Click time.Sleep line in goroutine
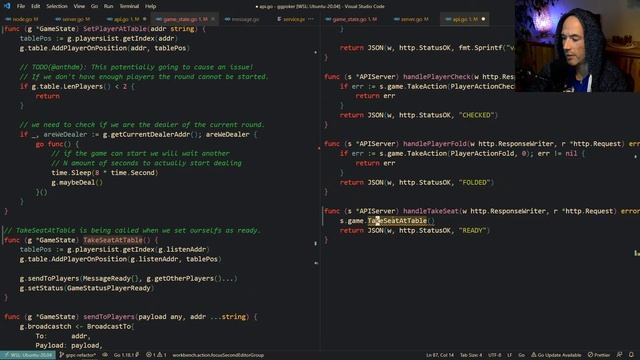The width and height of the screenshot is (640, 360). (x=104, y=173)
